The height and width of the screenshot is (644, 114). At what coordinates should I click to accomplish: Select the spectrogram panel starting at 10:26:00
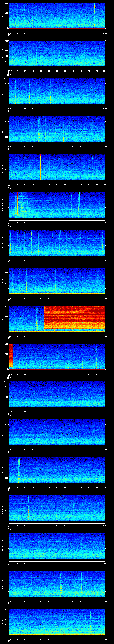tap(57, 394)
